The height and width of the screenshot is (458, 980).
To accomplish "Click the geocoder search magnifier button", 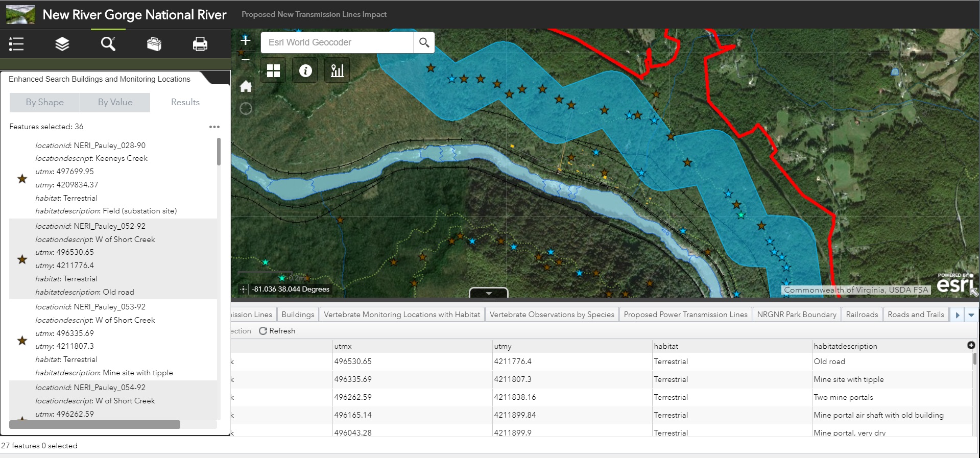I will pos(424,42).
